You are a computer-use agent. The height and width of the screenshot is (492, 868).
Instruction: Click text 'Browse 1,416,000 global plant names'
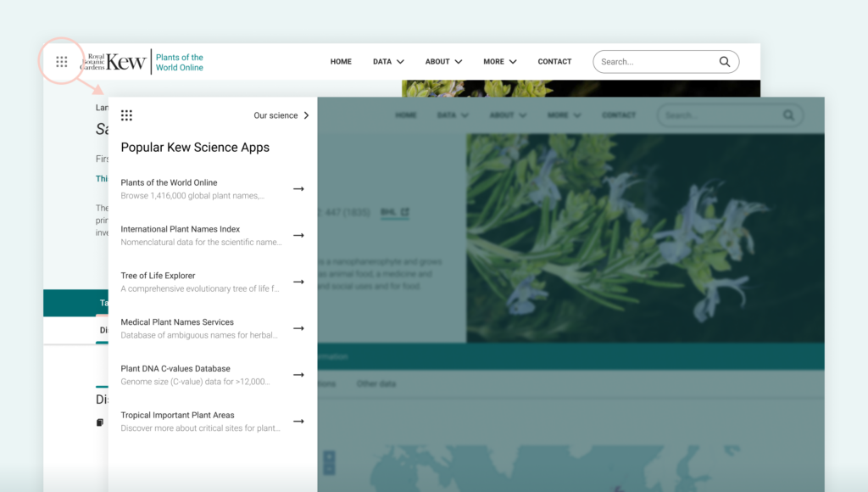pyautogui.click(x=192, y=196)
